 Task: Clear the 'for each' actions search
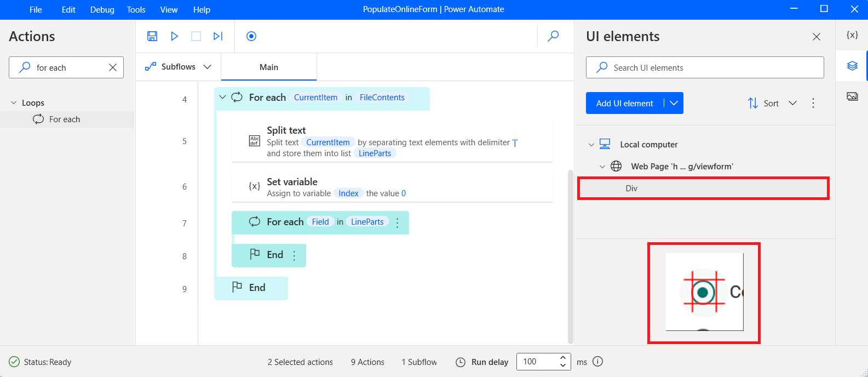click(113, 67)
